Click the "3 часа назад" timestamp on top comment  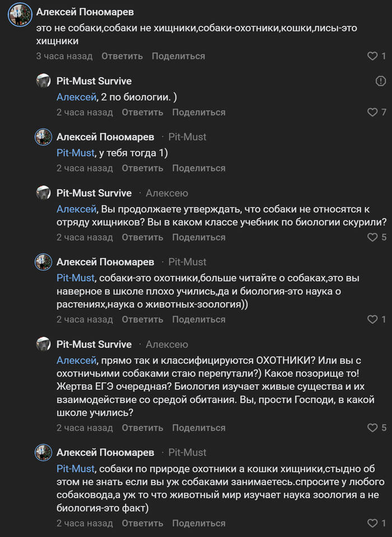(64, 56)
